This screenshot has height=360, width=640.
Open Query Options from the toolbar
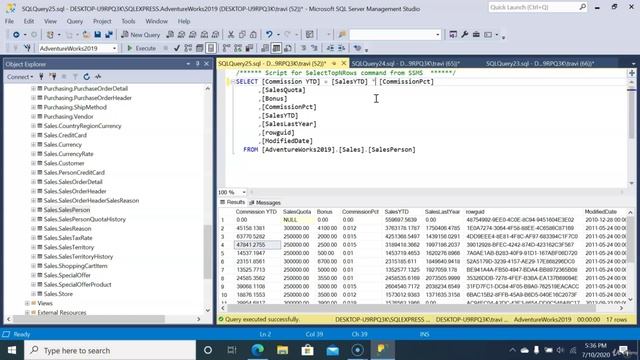[200, 48]
